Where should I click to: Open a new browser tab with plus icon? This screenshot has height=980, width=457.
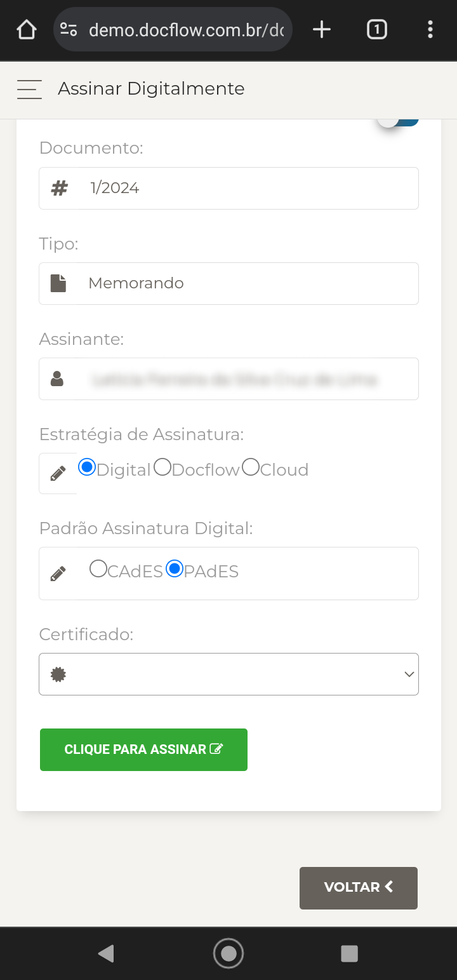pyautogui.click(x=322, y=29)
